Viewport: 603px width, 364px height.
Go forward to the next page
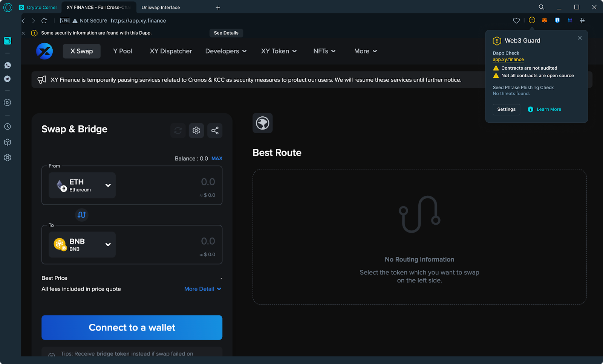pos(34,21)
